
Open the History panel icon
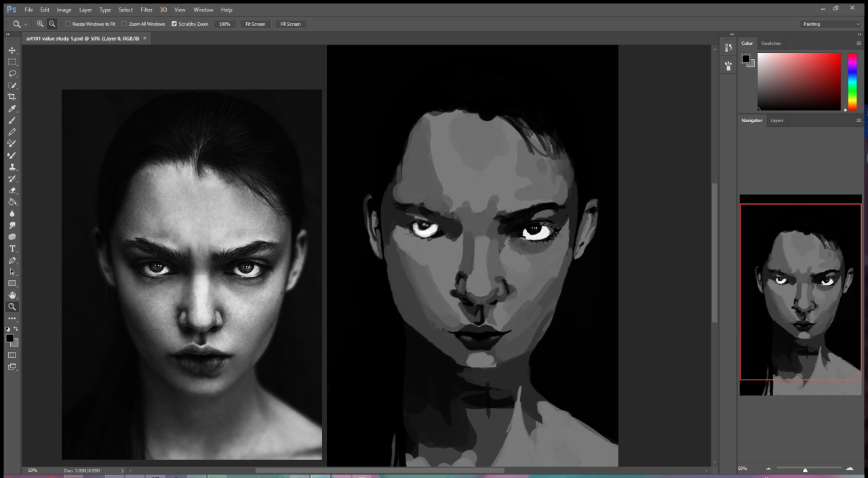click(x=728, y=47)
